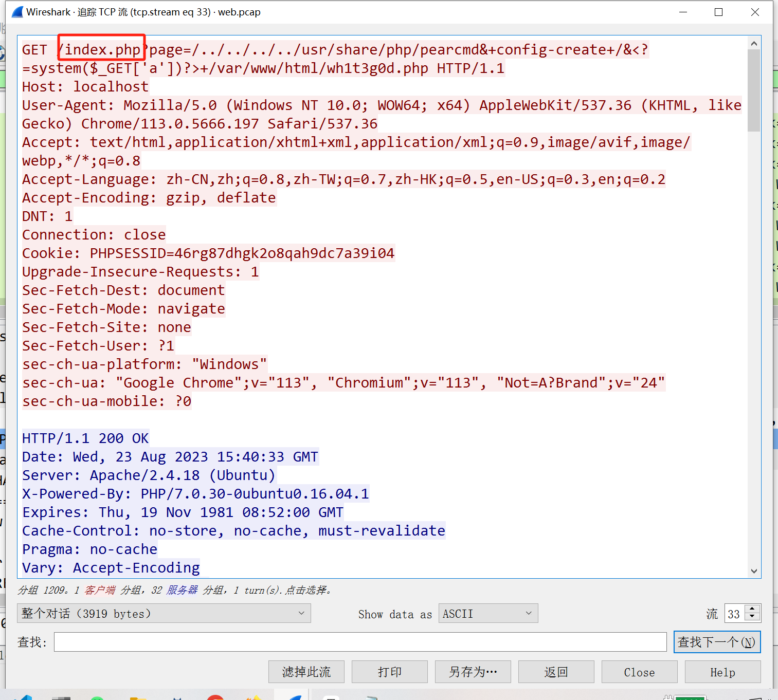Click the scroll-down arrow of the stream text
Screen dimensions: 778x700
[x=754, y=570]
